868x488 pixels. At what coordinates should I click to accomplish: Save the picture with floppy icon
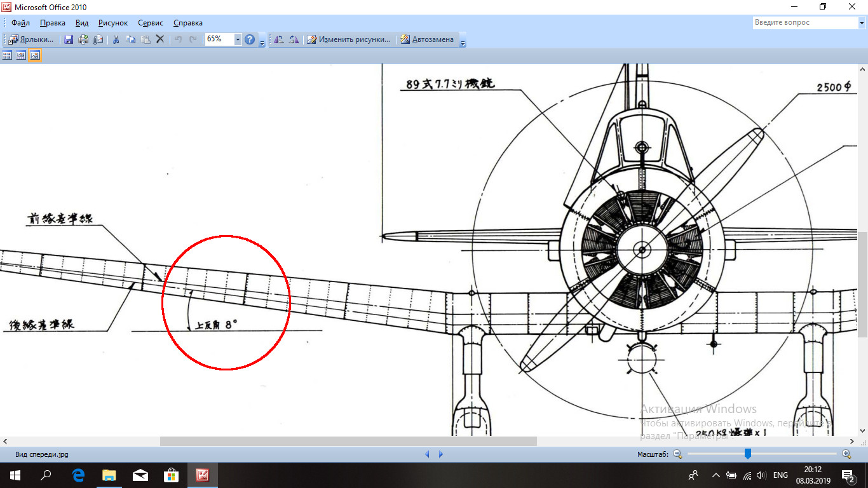(69, 39)
